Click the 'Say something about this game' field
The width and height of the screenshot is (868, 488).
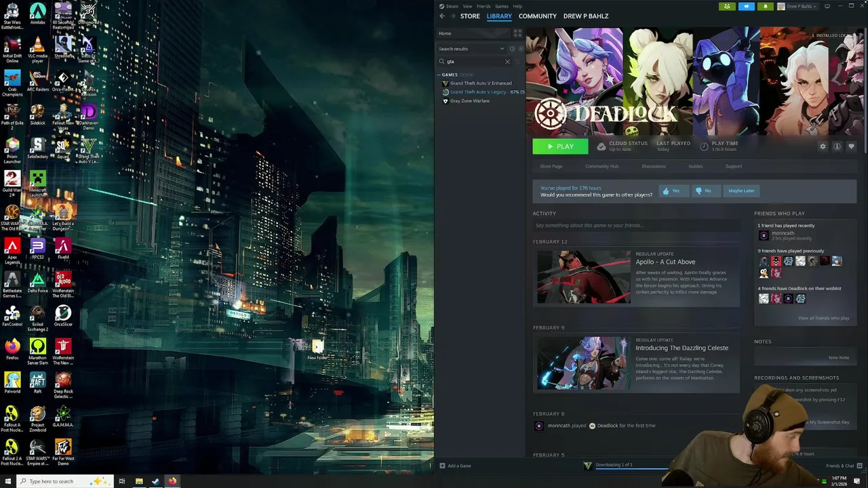(636, 226)
